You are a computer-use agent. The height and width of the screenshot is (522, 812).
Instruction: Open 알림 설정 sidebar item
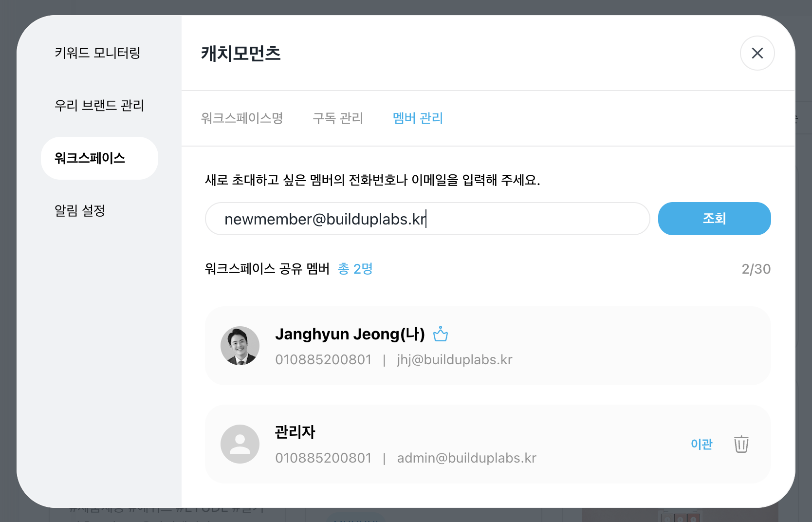[80, 211]
